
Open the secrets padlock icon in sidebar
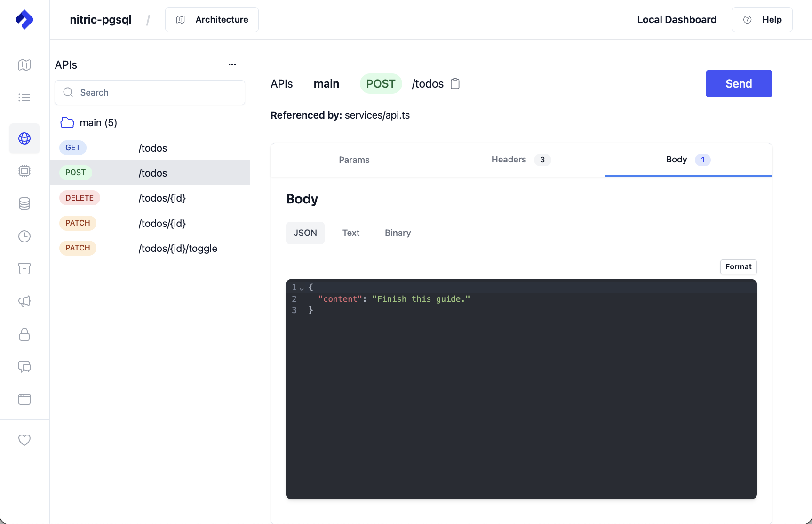(24, 334)
